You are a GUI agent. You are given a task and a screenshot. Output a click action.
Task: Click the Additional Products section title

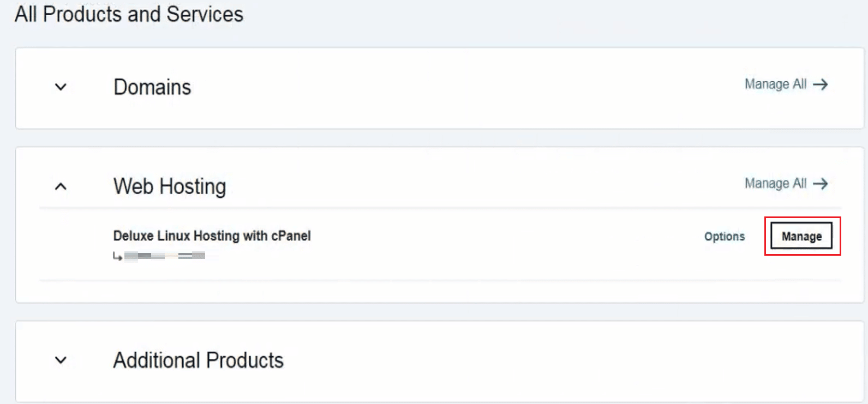tap(198, 360)
